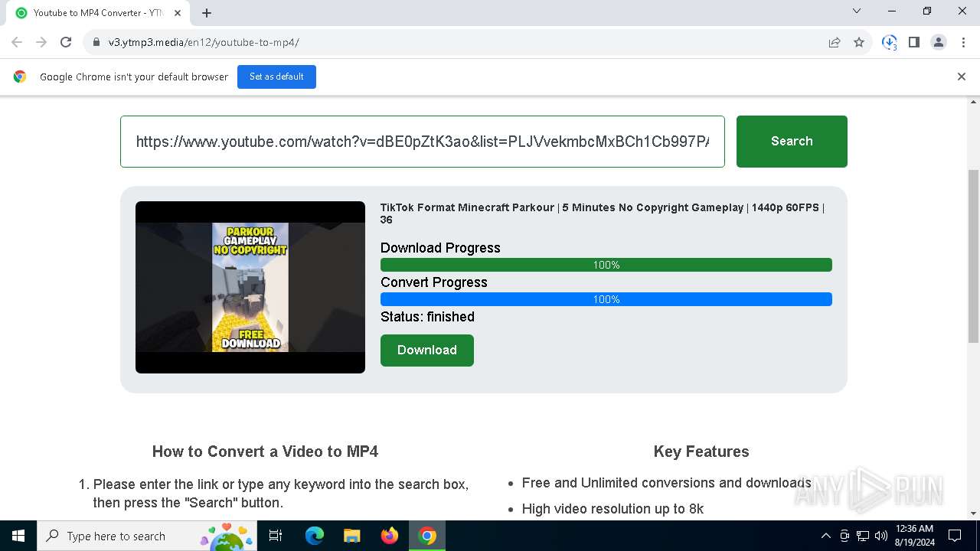Viewport: 980px width, 551px height.
Task: Close the Youtube to MP4 Converter tab
Action: coord(178,12)
